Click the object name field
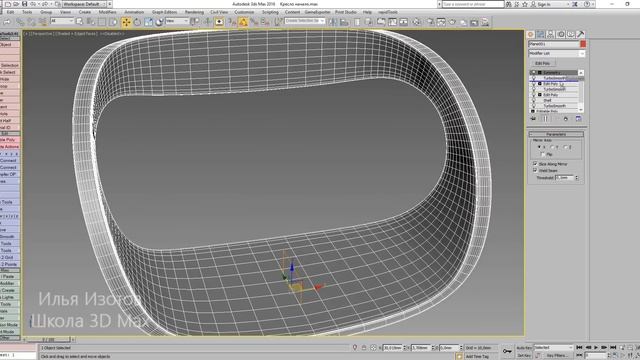Screen dimensions: 640x360 coord(554,44)
